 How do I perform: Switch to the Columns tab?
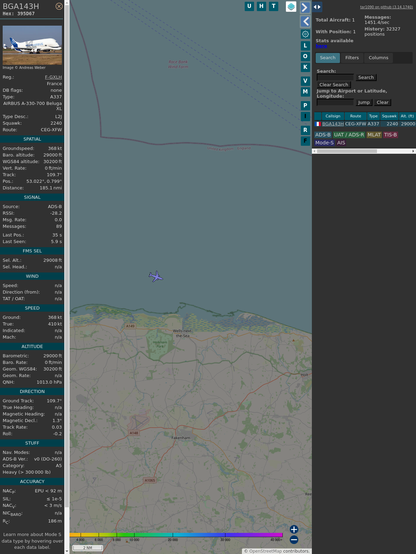[x=378, y=58]
